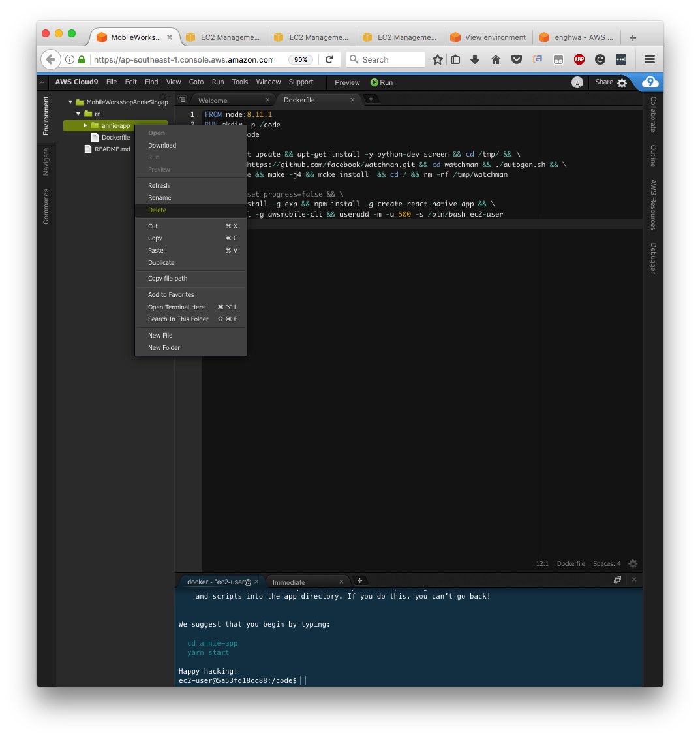Viewport: 700px width, 739px height.
Task: Select Copy file path
Action: (190, 279)
